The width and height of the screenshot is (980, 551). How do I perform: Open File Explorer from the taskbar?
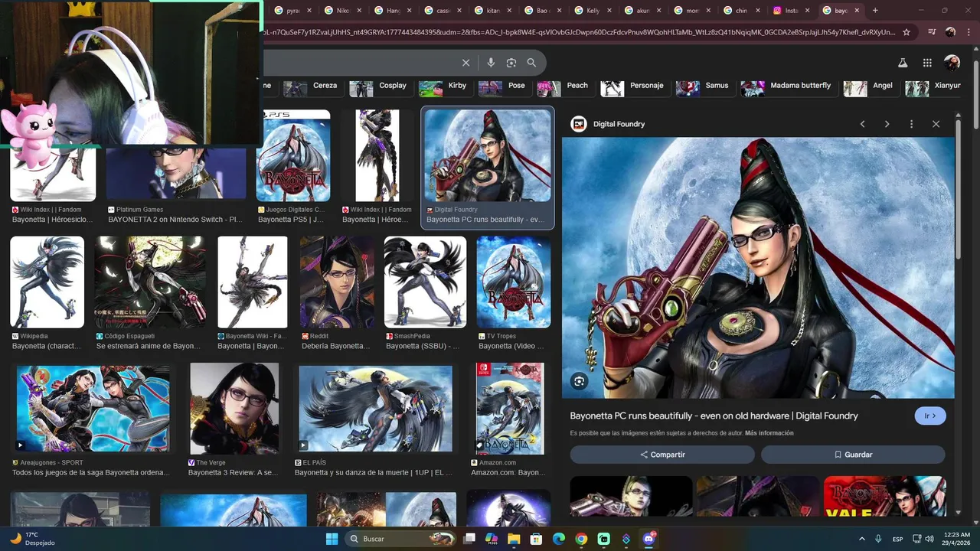pyautogui.click(x=514, y=539)
